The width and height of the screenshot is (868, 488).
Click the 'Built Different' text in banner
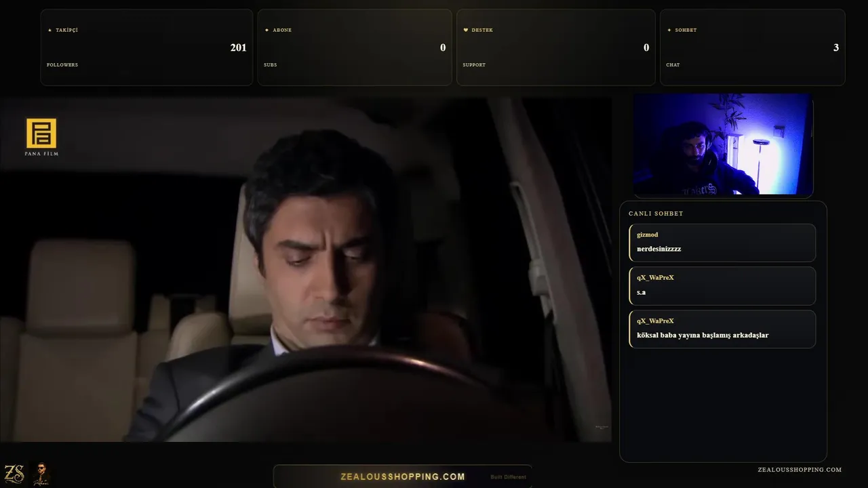click(x=508, y=477)
